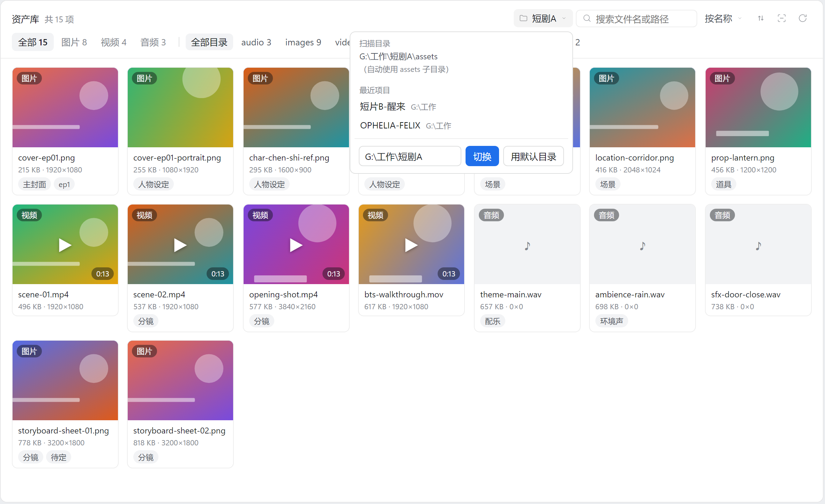Filter by the images 9 directory
The height and width of the screenshot is (504, 825).
(x=303, y=42)
